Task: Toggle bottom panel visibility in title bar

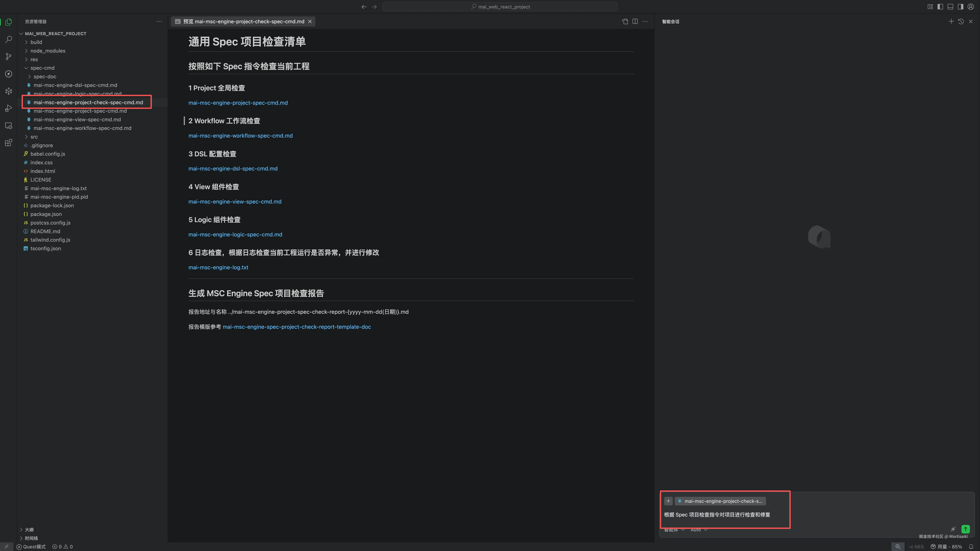Action: point(950,7)
